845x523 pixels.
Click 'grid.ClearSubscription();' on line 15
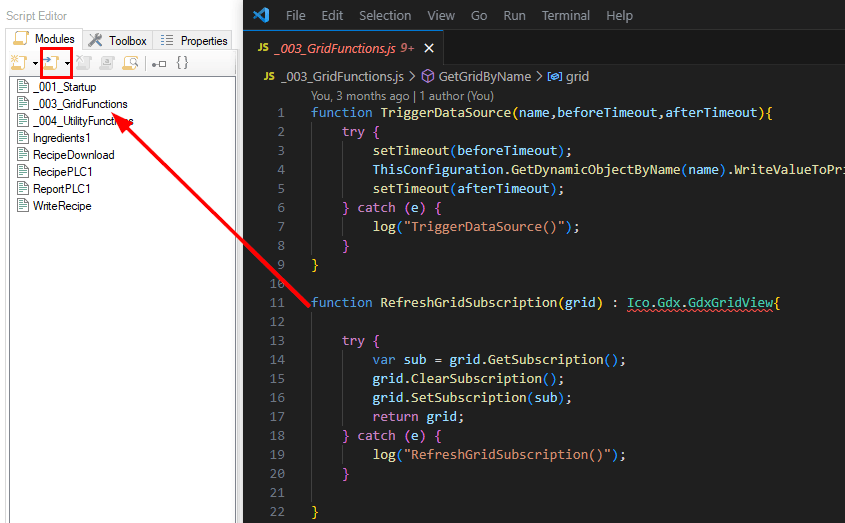pos(468,379)
